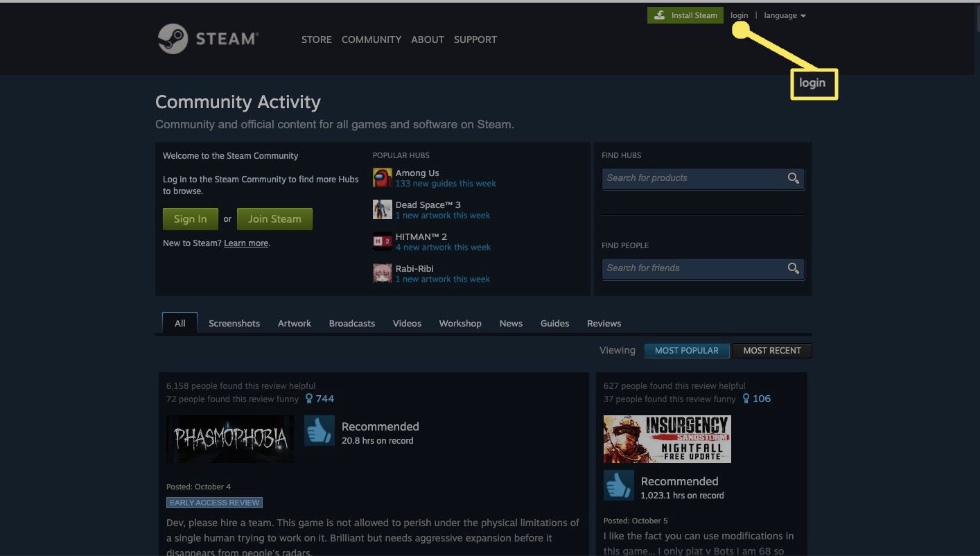Click the Among Us hub icon
Screen dimensions: 980x556
(383, 177)
